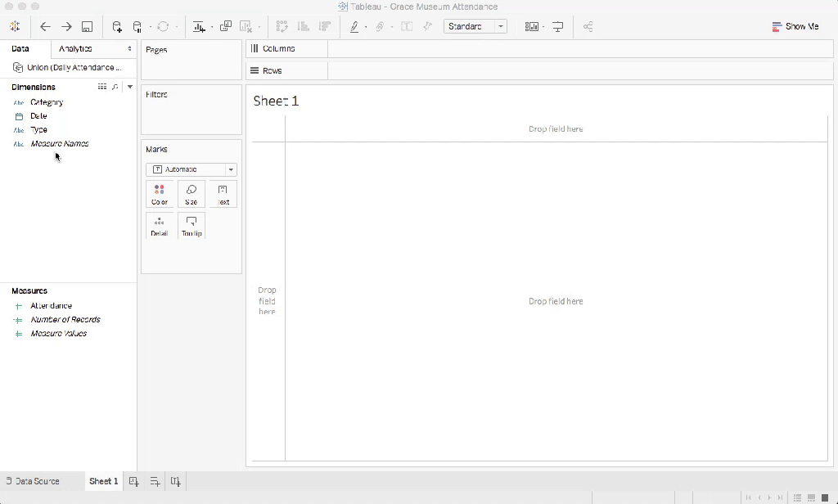The width and height of the screenshot is (838, 504).
Task: Toggle view data as grid in Dimensions
Action: pyautogui.click(x=102, y=87)
